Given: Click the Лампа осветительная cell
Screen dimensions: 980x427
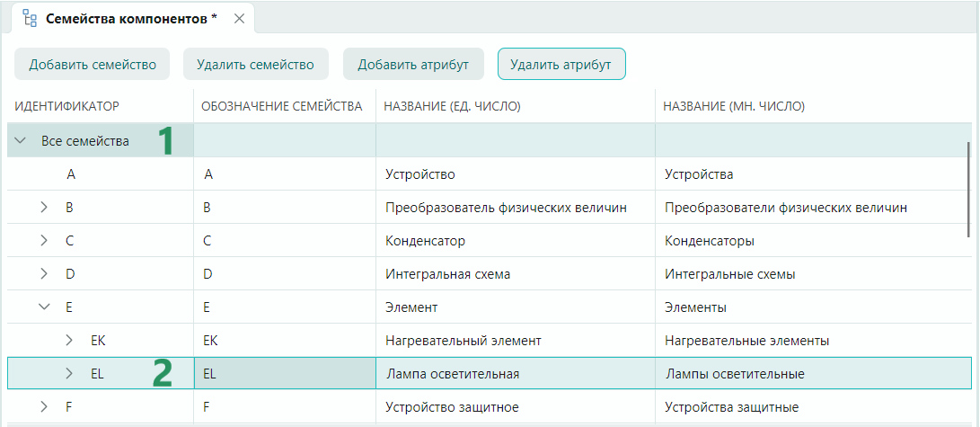Looking at the screenshot, I should point(516,374).
